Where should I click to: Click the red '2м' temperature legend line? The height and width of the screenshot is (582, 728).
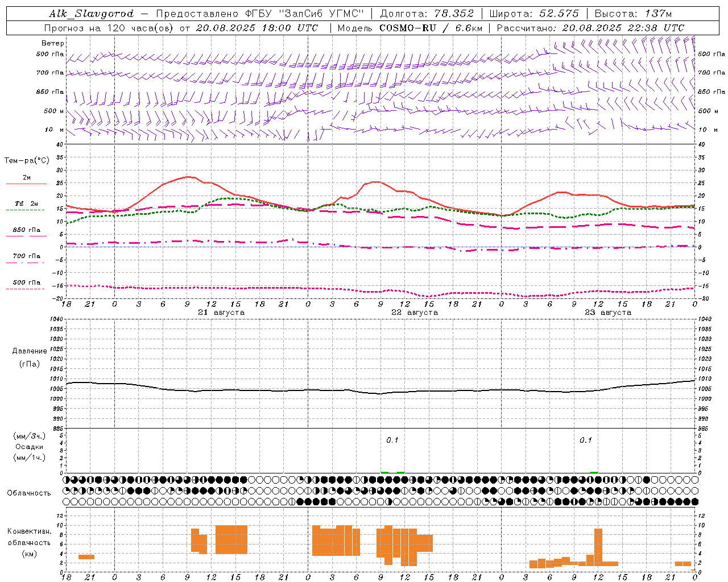(26, 184)
